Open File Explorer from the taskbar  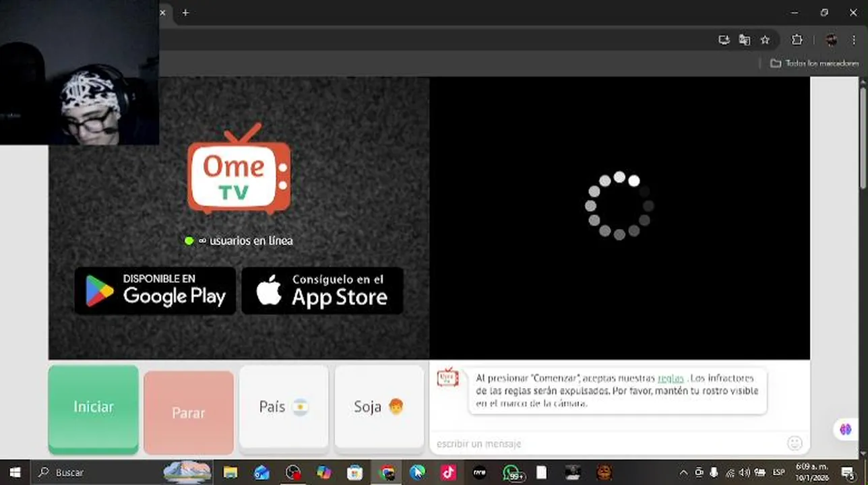pyautogui.click(x=230, y=472)
